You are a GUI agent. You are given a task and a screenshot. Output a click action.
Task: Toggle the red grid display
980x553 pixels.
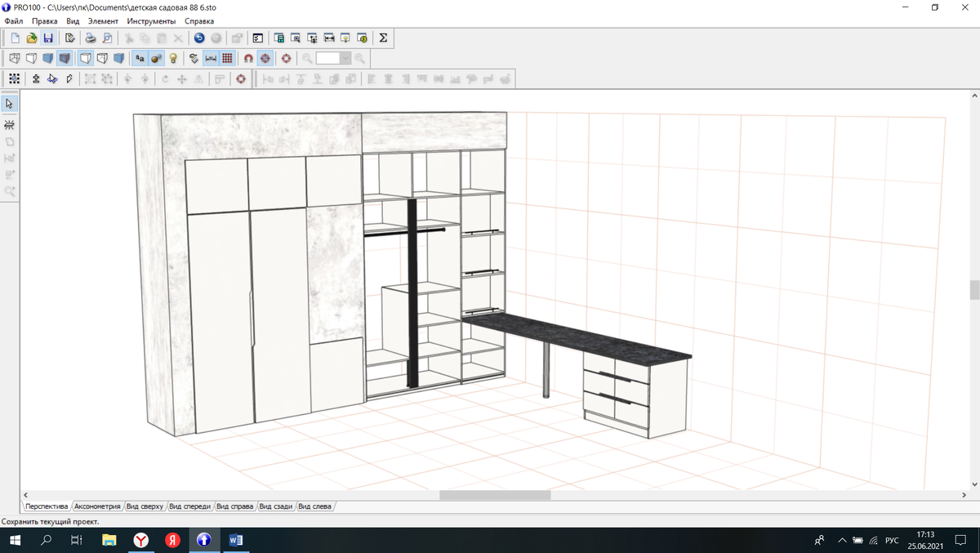tap(227, 58)
